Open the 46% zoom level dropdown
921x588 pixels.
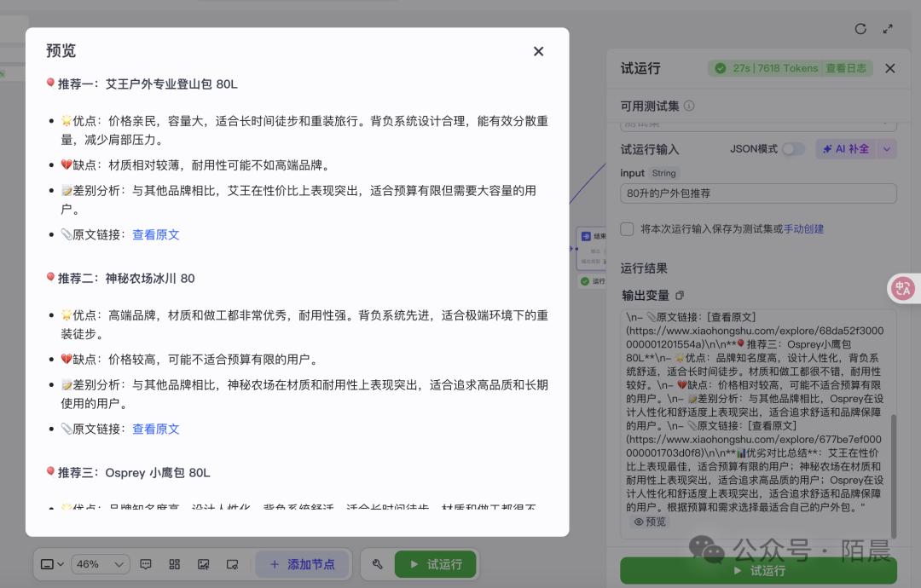(x=101, y=563)
